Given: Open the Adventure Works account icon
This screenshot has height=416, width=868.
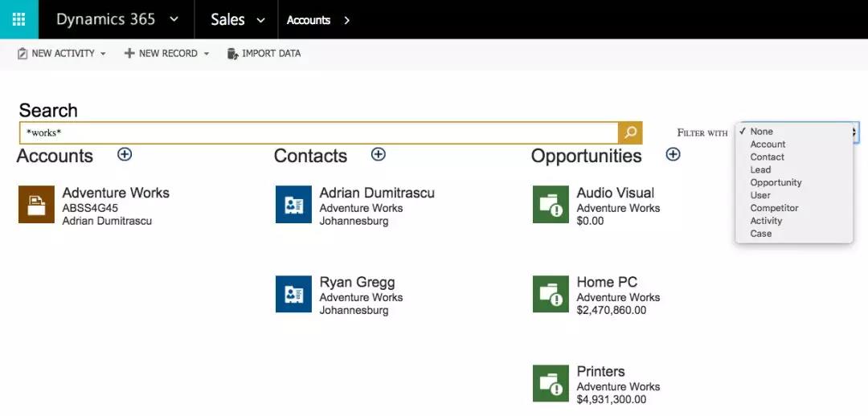Looking at the screenshot, I should click(x=36, y=205).
